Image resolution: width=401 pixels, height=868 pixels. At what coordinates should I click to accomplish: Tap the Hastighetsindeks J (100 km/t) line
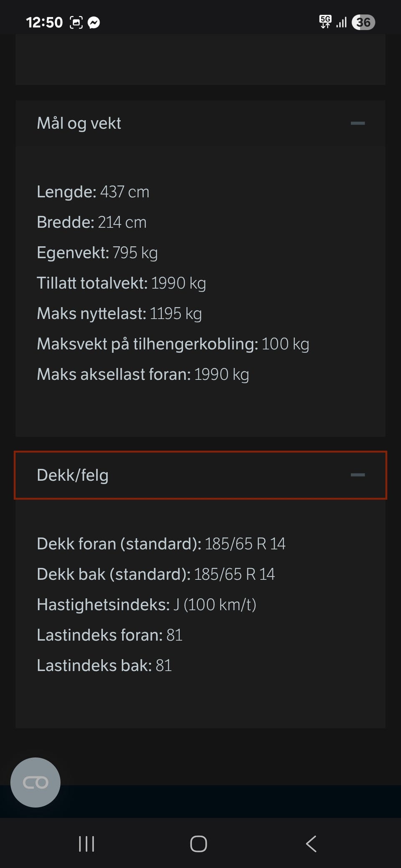pyautogui.click(x=146, y=605)
